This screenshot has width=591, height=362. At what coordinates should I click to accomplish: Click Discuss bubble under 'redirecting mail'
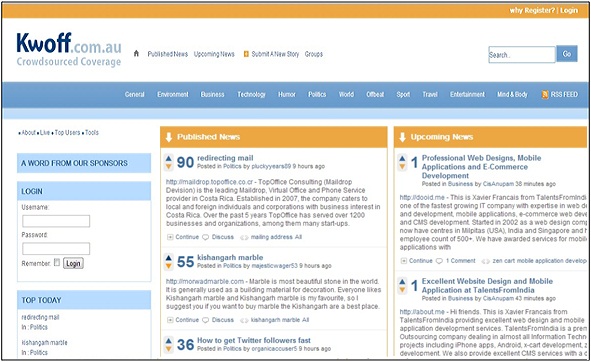(205, 237)
